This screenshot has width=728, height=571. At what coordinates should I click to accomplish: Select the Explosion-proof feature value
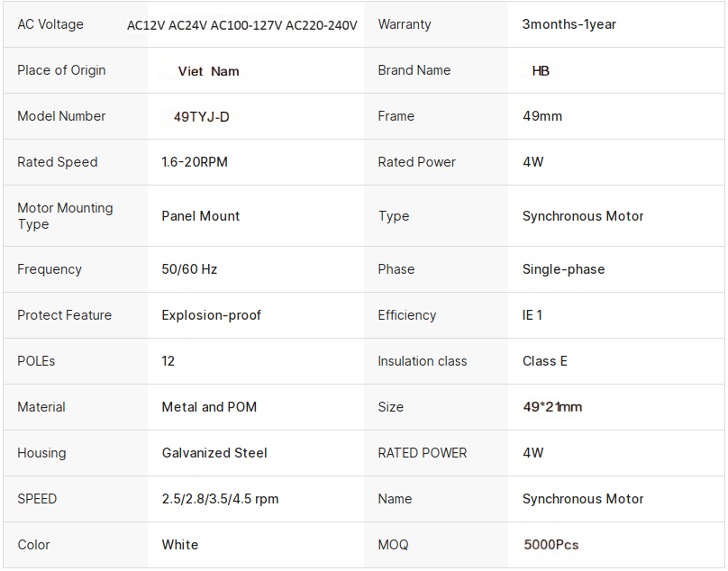click(212, 315)
